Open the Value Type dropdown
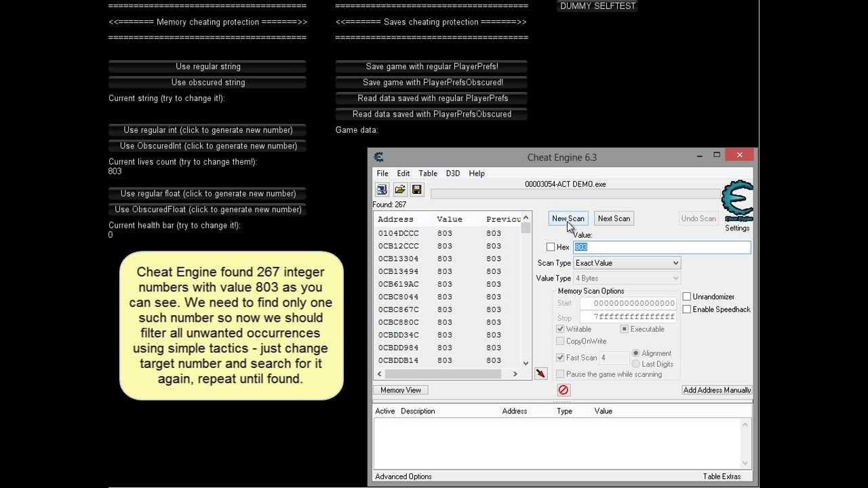 point(627,278)
